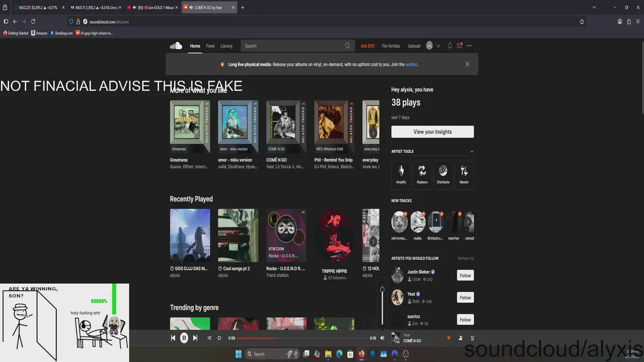
Task: Open the Greatness related tracks cover
Action: tap(190, 127)
